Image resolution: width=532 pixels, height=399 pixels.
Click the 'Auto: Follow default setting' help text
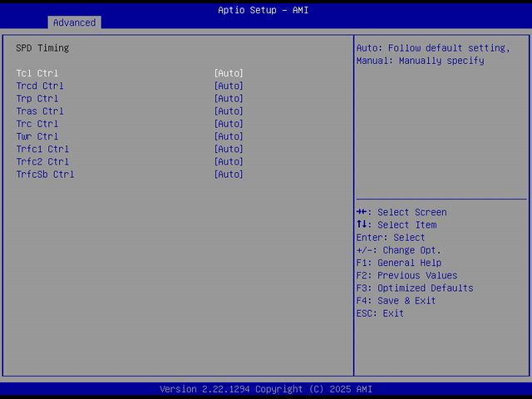pyautogui.click(x=433, y=48)
